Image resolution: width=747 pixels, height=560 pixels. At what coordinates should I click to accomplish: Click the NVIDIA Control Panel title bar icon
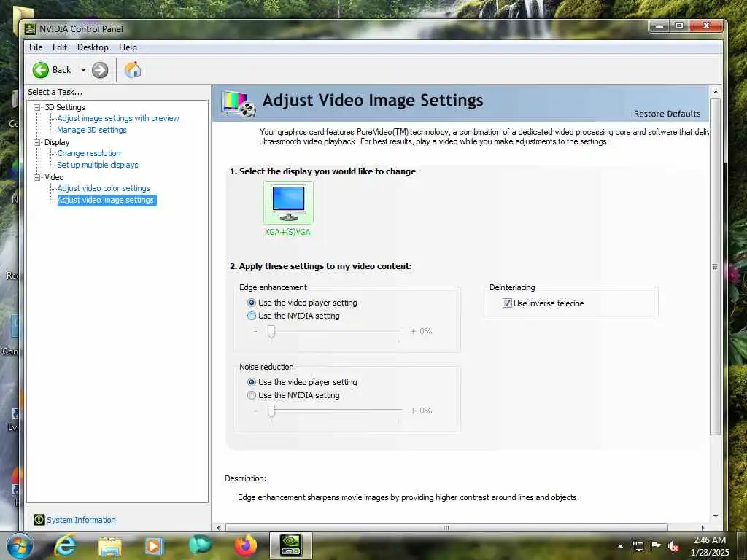30,29
